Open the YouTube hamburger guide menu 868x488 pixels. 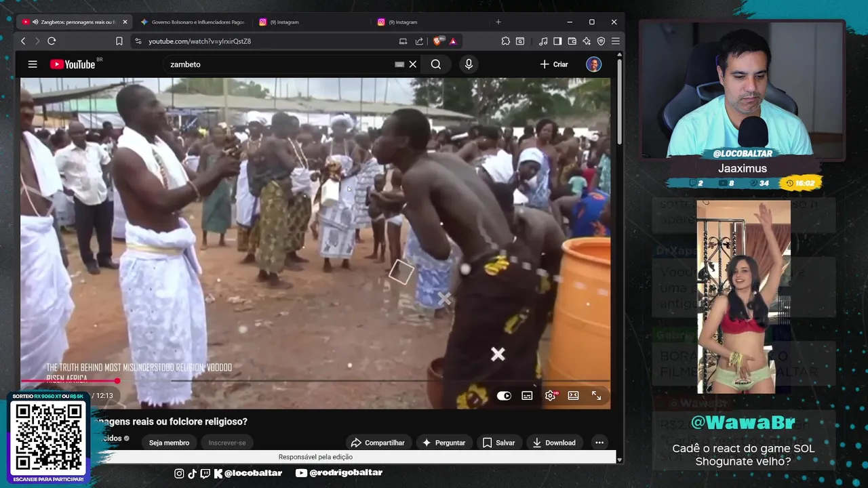coord(33,64)
